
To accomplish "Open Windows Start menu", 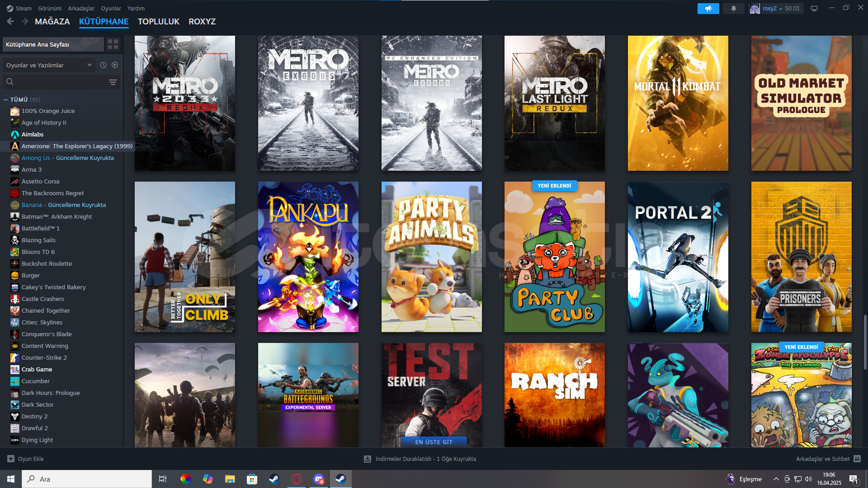I will (x=11, y=479).
